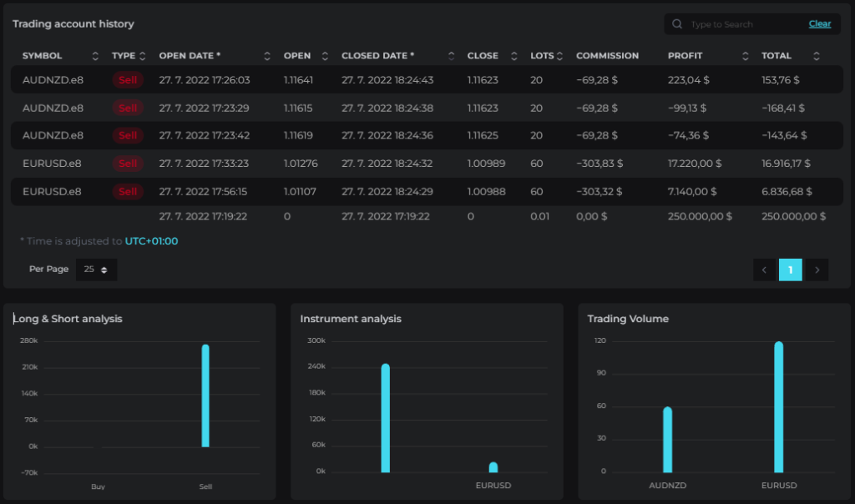Click the Commission column header
This screenshot has height=504, width=855.
(x=607, y=56)
